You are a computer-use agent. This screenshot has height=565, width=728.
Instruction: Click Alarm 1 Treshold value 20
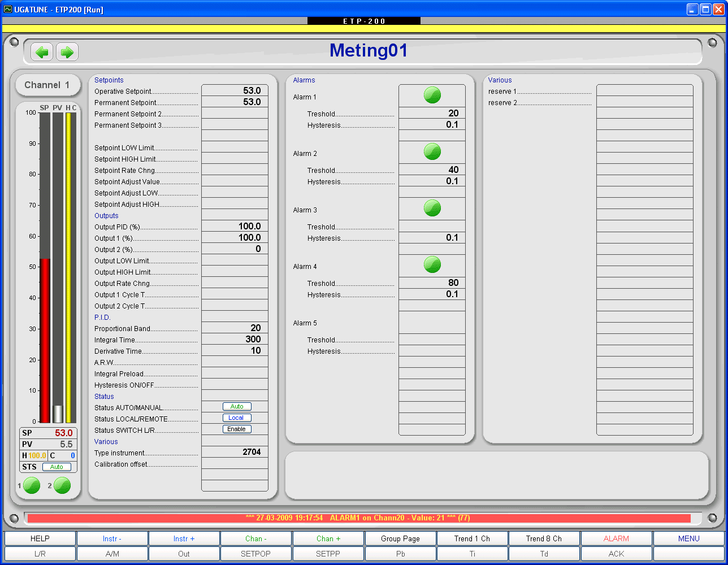432,113
